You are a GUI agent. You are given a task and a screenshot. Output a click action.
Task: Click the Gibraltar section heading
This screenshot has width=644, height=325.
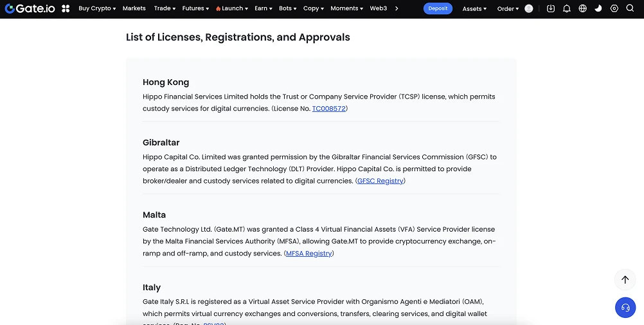[x=161, y=142]
